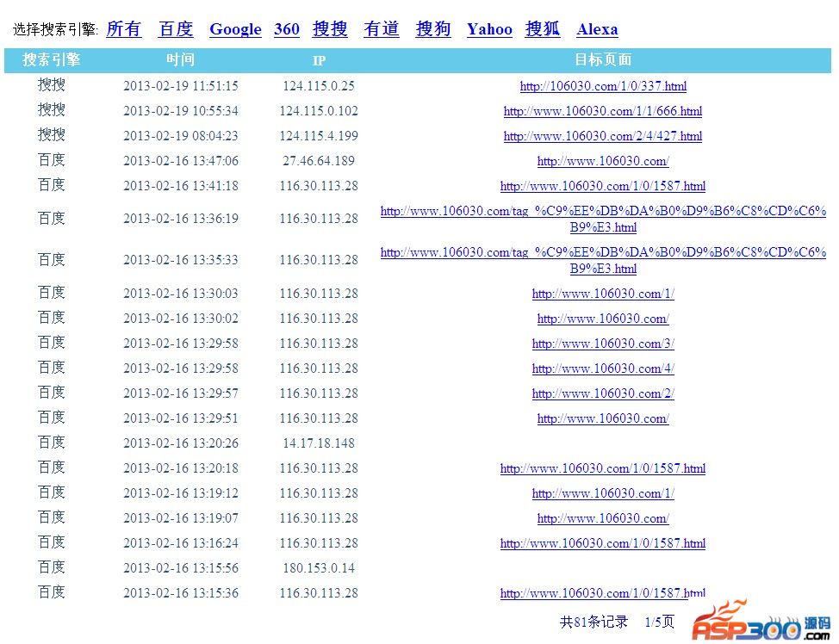Viewport: 839px width, 644px height.
Task: Select IP address 14.17.18.148
Action: [x=319, y=443]
